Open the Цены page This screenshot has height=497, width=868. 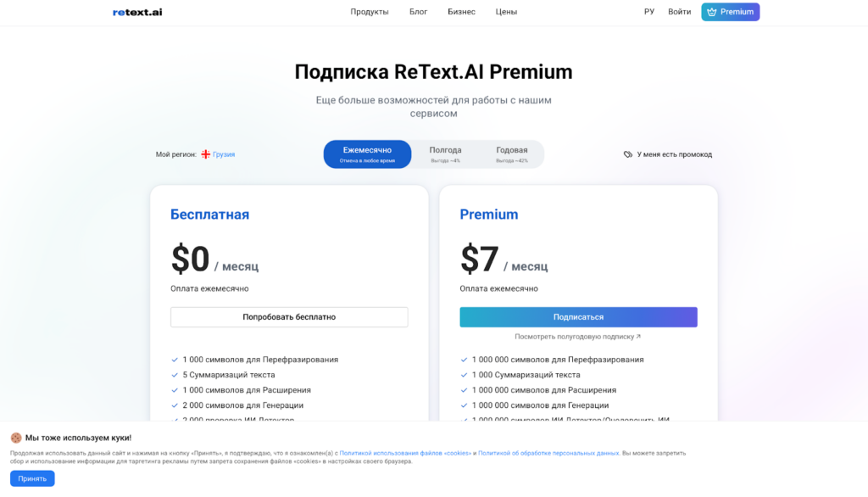[x=506, y=12]
